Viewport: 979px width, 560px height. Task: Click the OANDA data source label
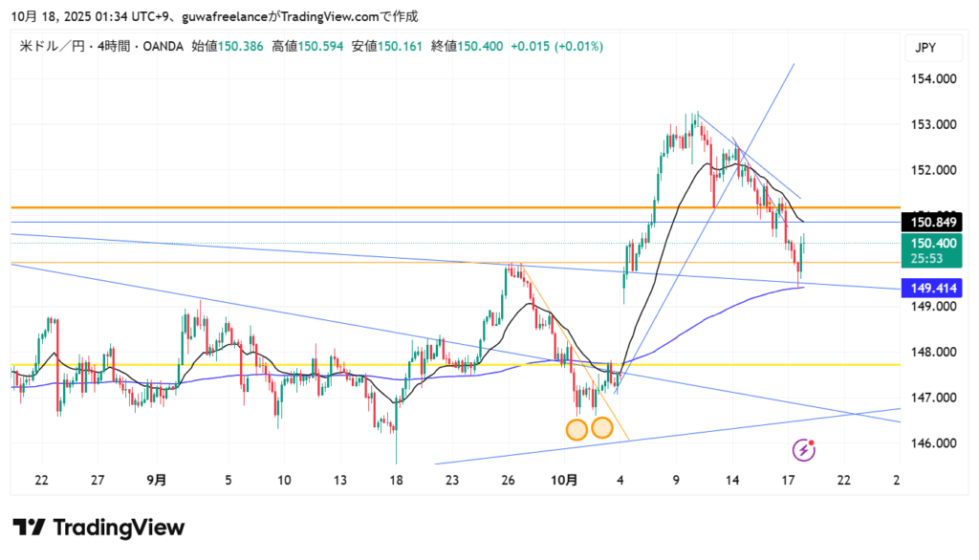click(x=163, y=46)
